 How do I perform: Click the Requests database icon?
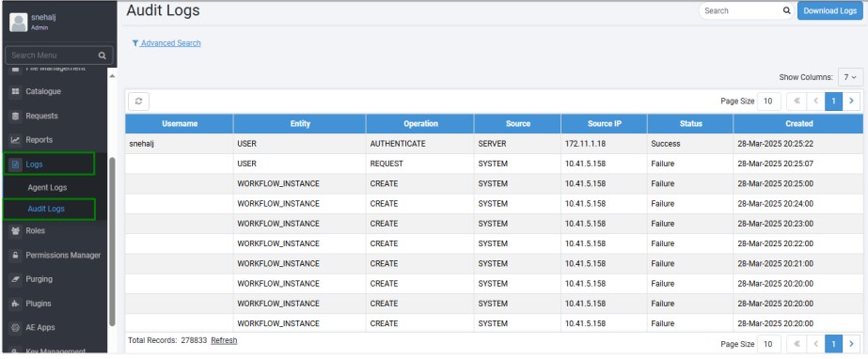tap(15, 116)
